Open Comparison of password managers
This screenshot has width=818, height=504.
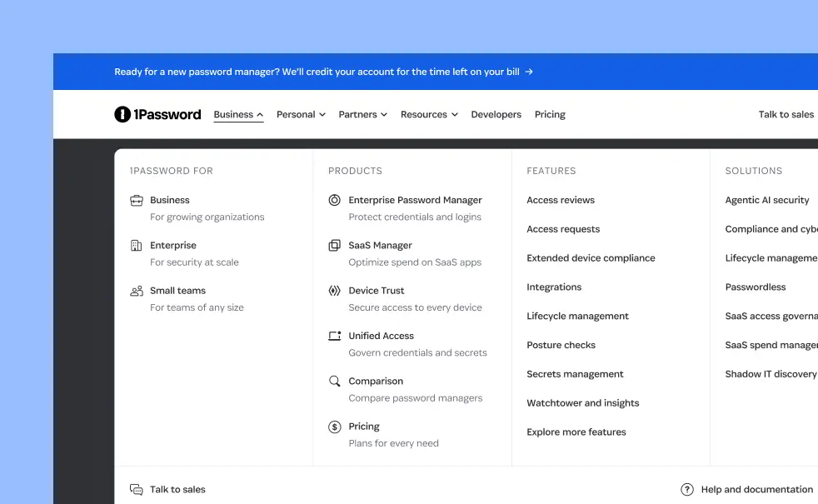point(376,381)
